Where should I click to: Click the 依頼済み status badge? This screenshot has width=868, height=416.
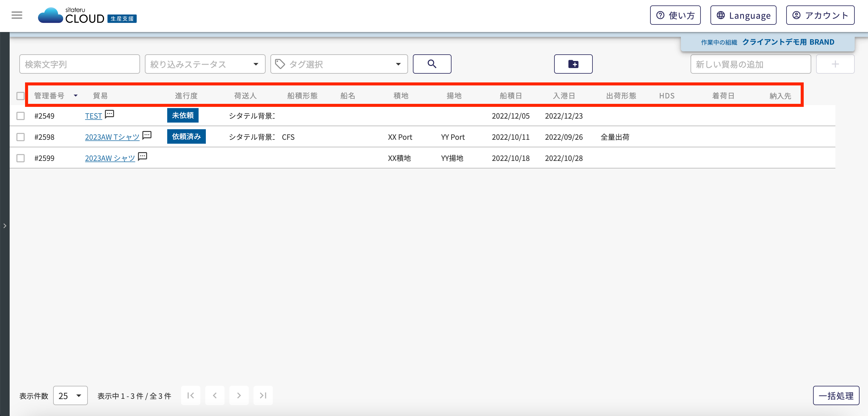pyautogui.click(x=186, y=136)
